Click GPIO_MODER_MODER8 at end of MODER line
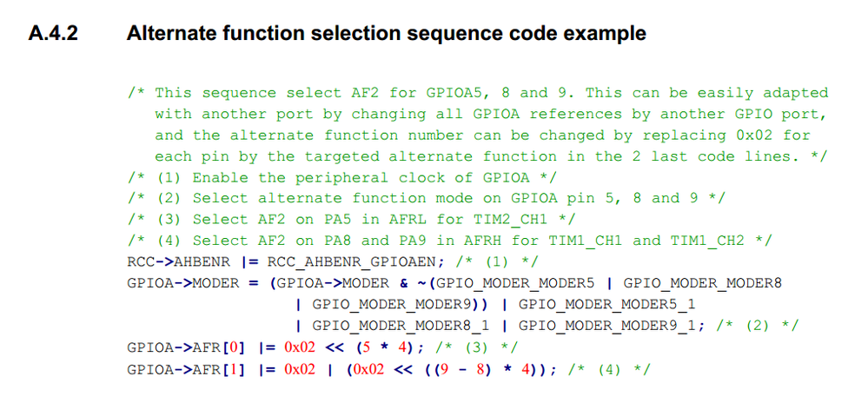The height and width of the screenshot is (403, 868). (703, 283)
